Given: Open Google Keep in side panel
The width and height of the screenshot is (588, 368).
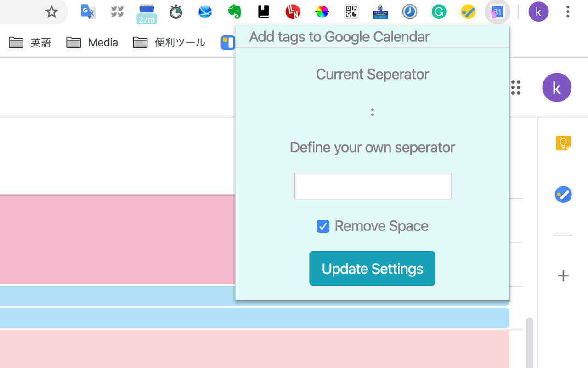Looking at the screenshot, I should tap(563, 143).
